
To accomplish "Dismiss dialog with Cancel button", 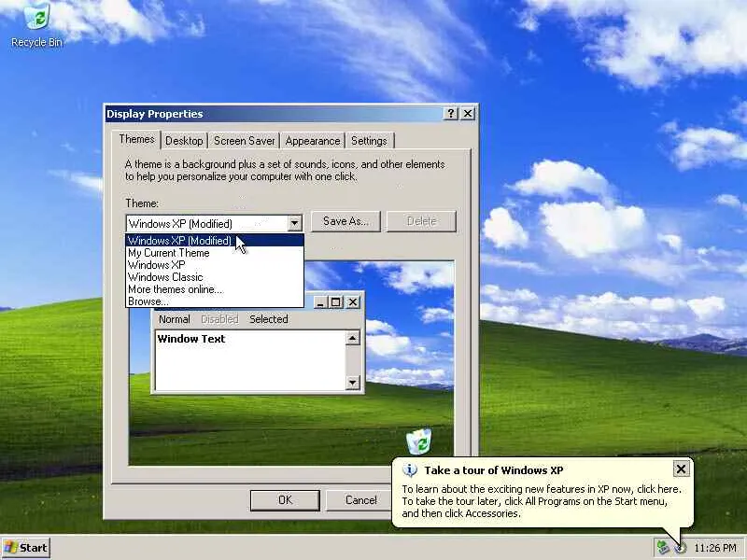I will tap(360, 500).
